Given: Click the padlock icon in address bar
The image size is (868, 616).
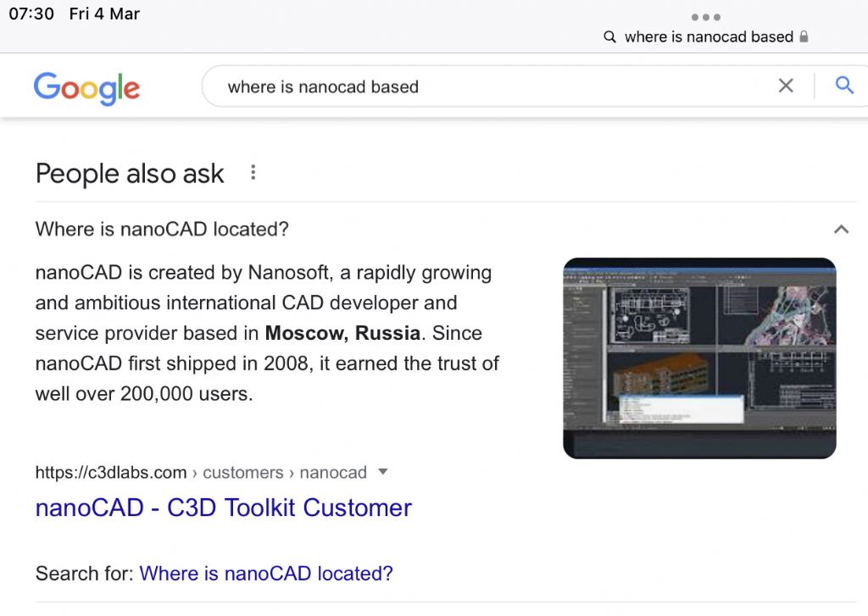Looking at the screenshot, I should click(x=804, y=36).
